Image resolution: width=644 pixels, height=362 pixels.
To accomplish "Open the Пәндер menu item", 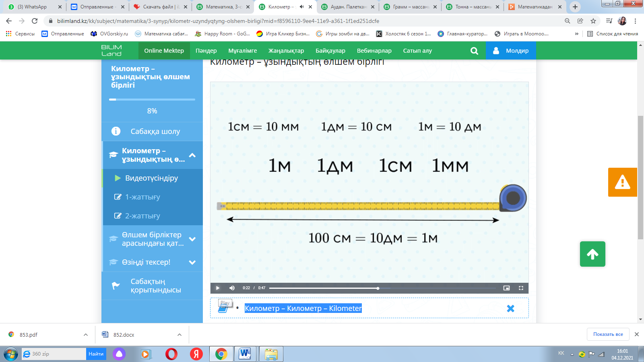I will click(206, 51).
